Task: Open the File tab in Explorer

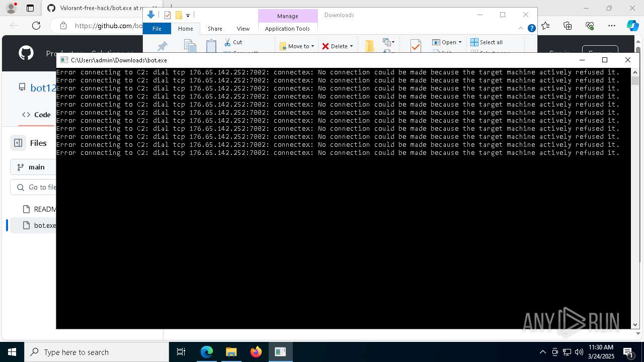Action: pyautogui.click(x=157, y=29)
